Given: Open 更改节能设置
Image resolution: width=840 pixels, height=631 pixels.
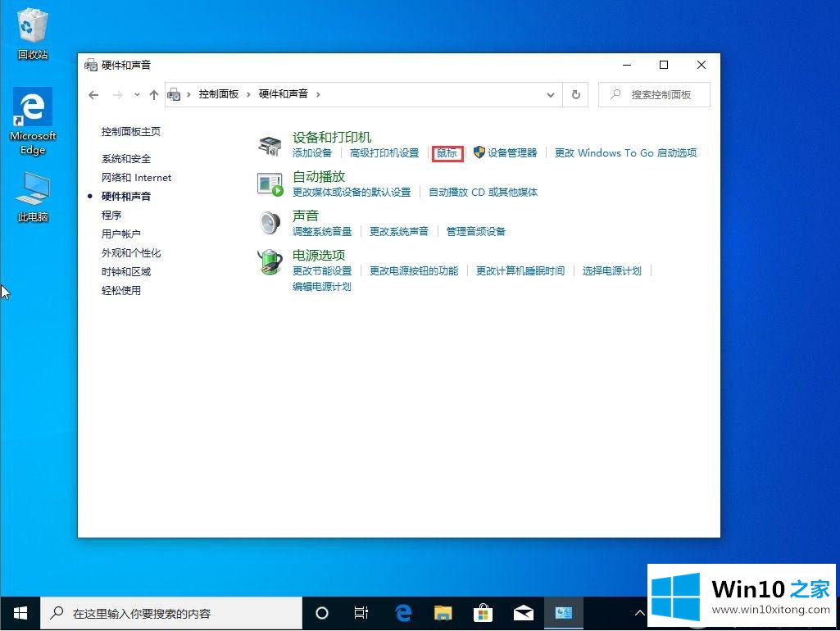Looking at the screenshot, I should pos(322,271).
